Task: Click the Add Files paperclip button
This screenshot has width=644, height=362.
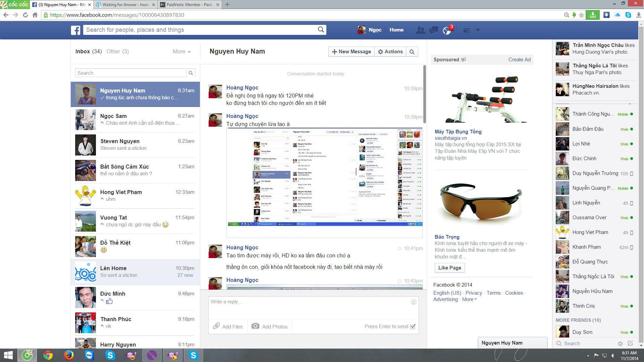Action: 228,326
